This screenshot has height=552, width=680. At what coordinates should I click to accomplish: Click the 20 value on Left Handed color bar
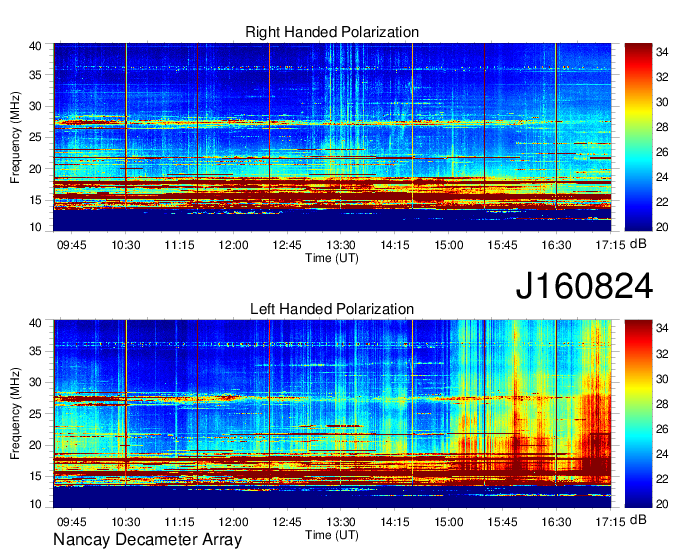click(x=662, y=504)
